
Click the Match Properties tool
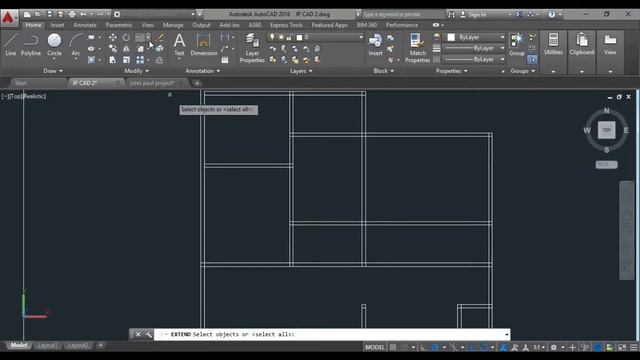tap(417, 48)
